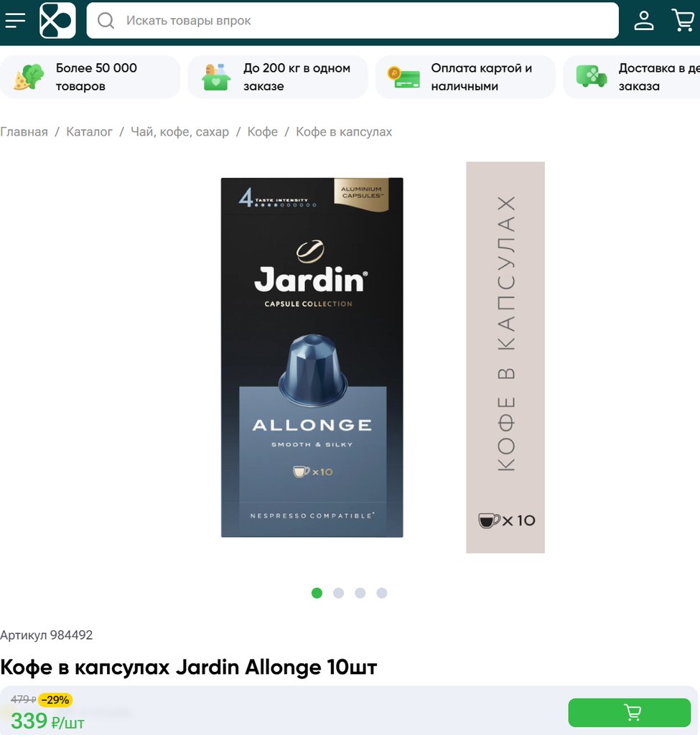Click into the 'Искать товары впрок' search field

point(353,21)
